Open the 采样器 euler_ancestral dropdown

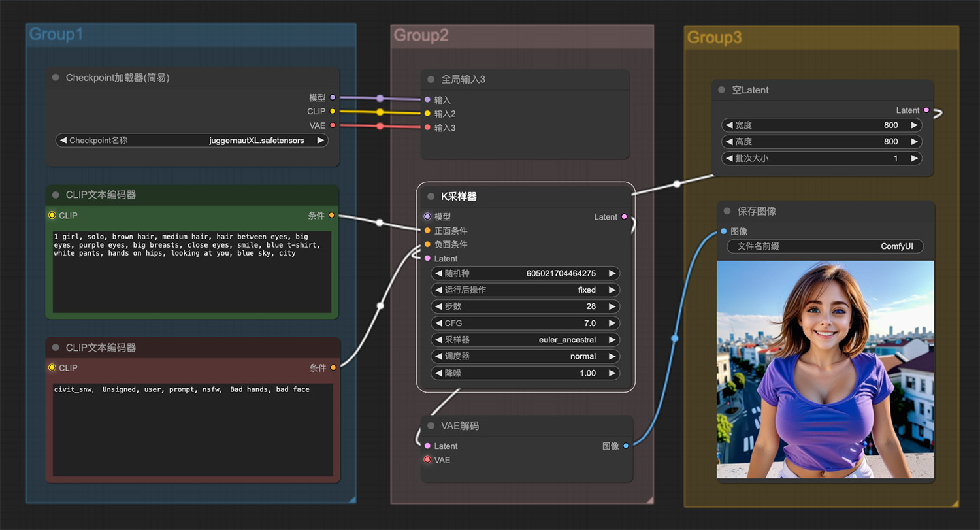tap(525, 340)
